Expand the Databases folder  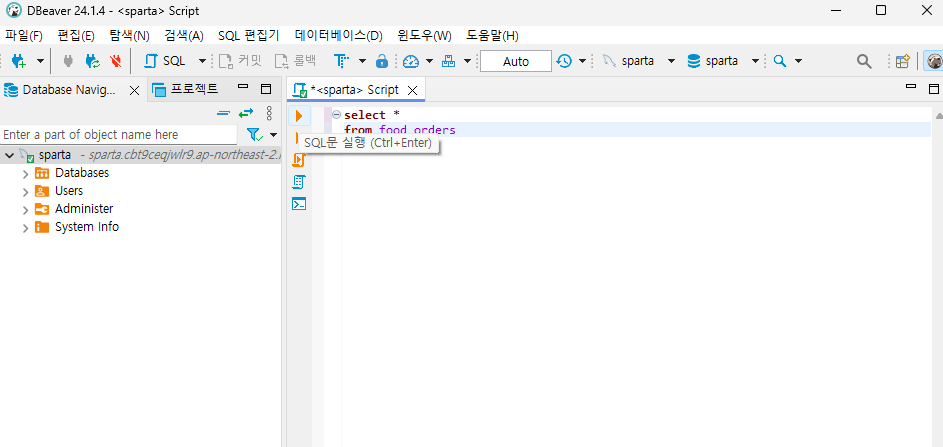pos(25,174)
